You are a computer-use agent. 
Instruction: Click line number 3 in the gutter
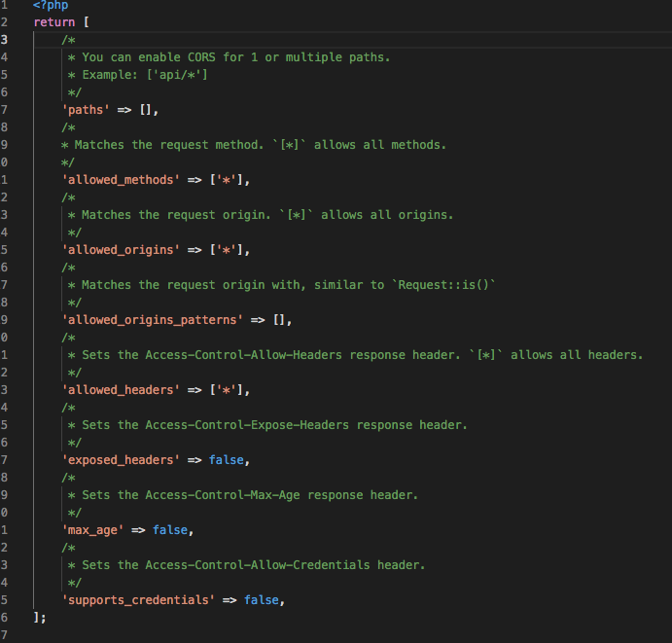tap(4, 40)
